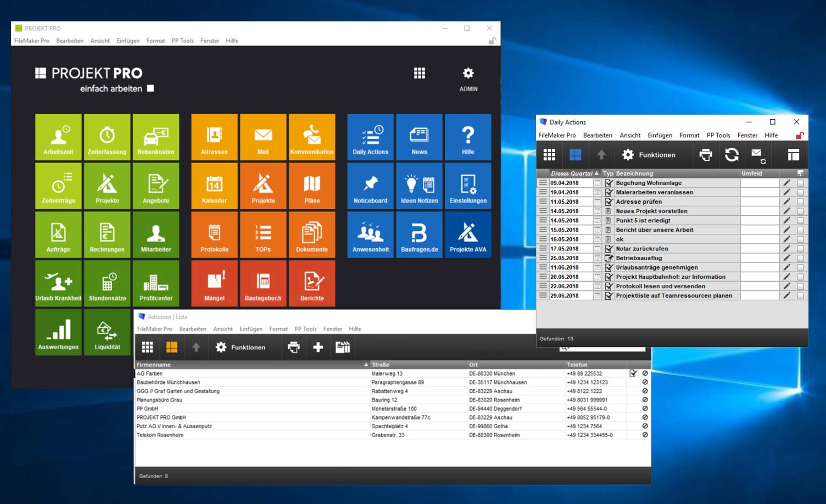
Task: Open the Urlaub Krankheit tile
Action: pos(58,283)
